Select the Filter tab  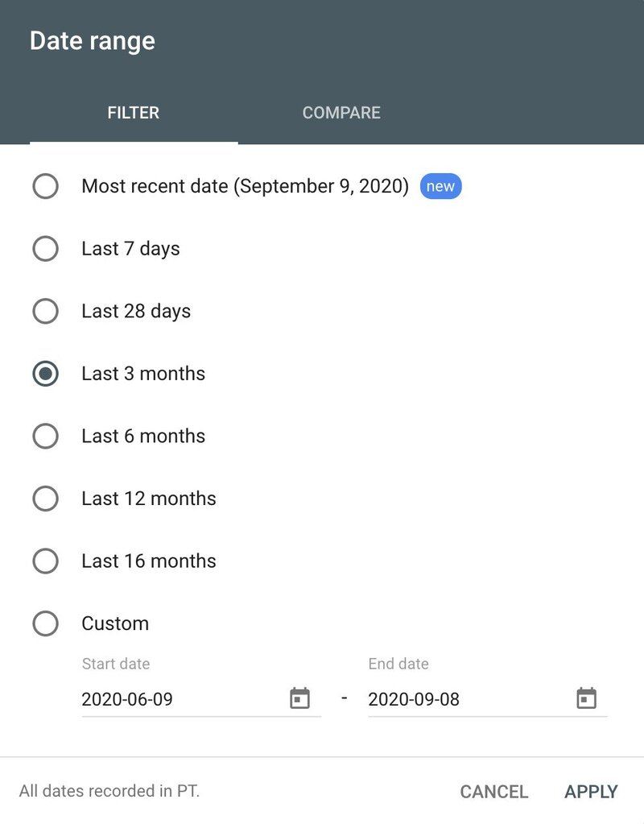pyautogui.click(x=132, y=113)
